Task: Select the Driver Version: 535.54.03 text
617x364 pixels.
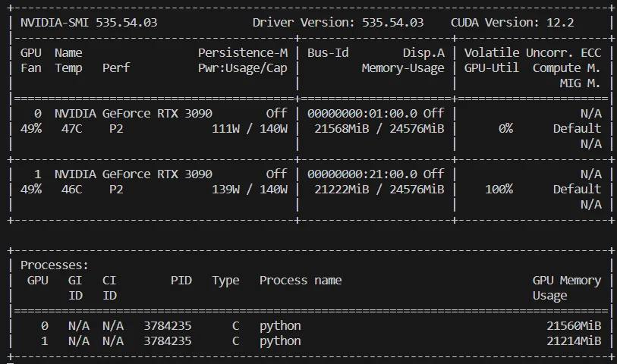Action: click(x=338, y=23)
